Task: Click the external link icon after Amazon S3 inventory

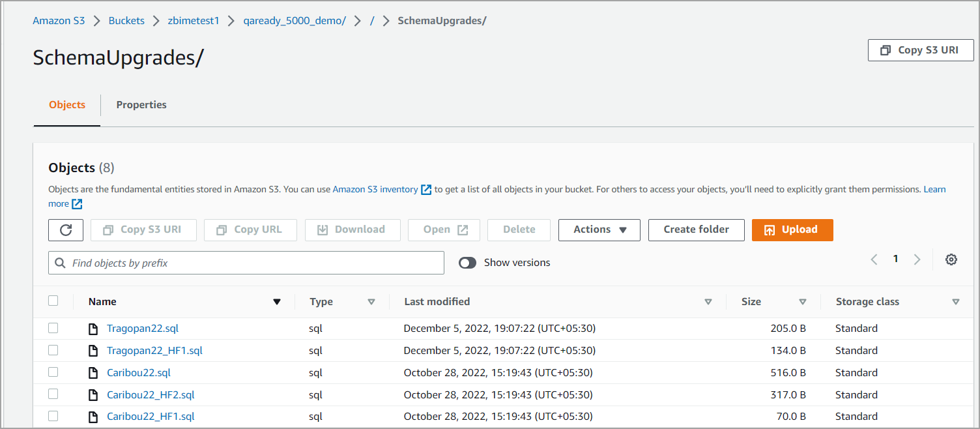Action: pos(426,190)
